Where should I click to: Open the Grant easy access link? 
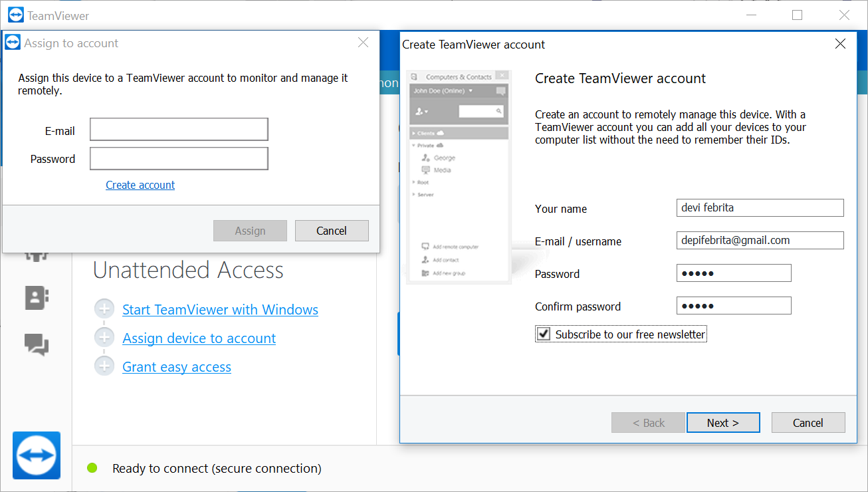click(x=177, y=367)
